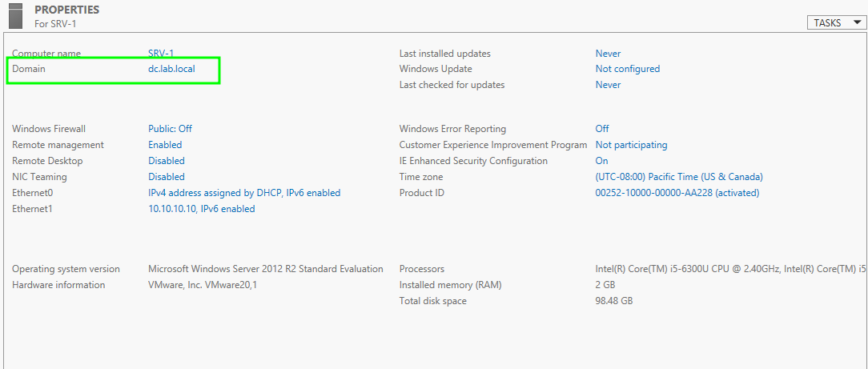Open Ethernet1 10.10.10.10 settings link

click(201, 209)
